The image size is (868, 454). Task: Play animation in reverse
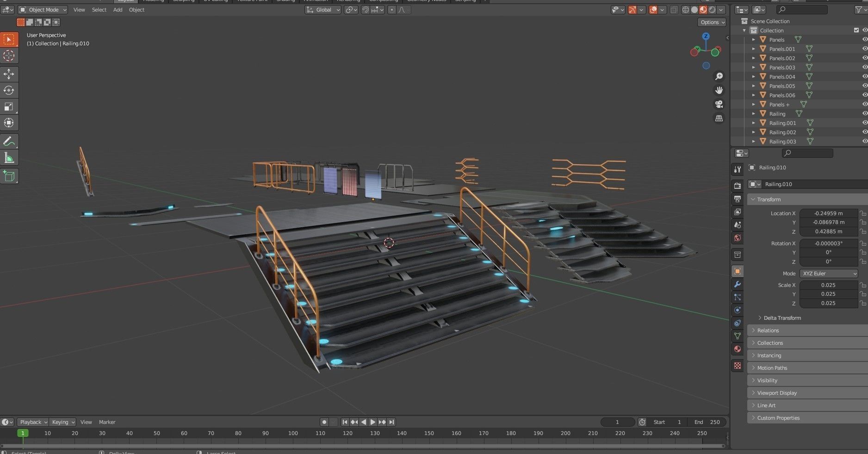point(363,422)
